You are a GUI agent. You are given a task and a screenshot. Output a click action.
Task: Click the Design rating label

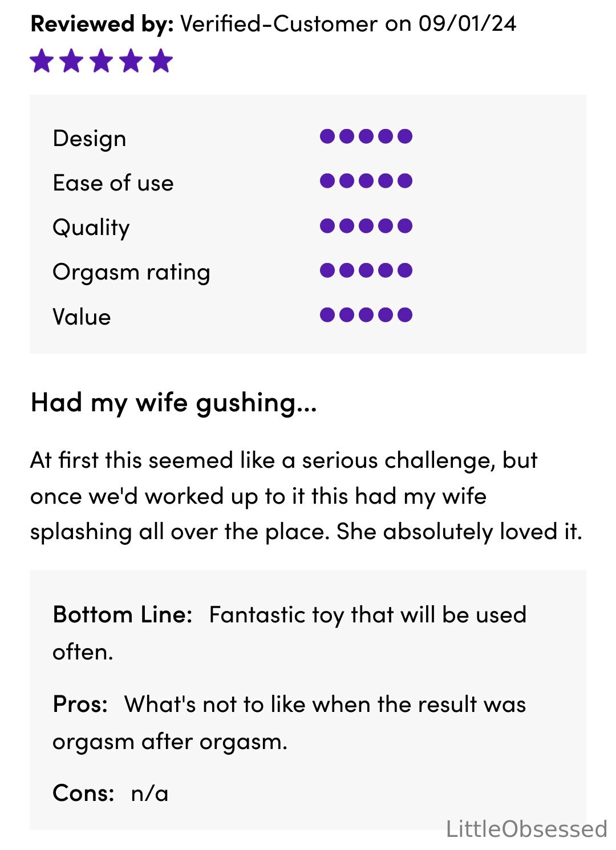[90, 139]
